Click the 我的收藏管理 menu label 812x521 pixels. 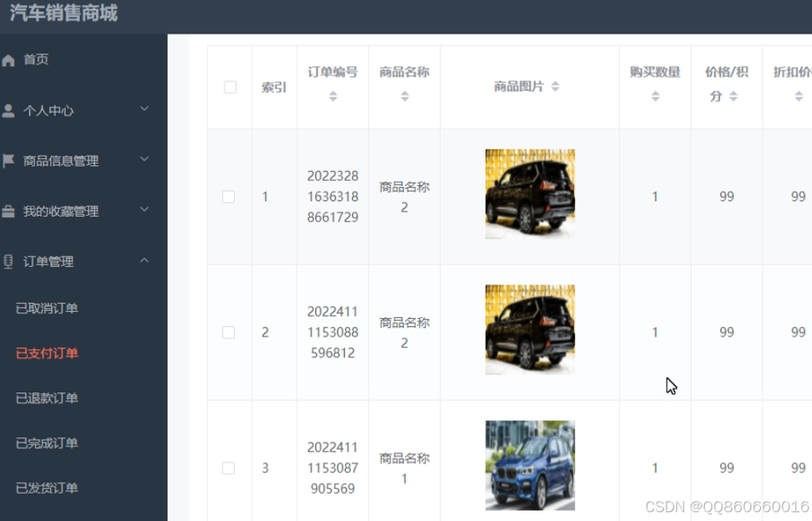pos(61,211)
